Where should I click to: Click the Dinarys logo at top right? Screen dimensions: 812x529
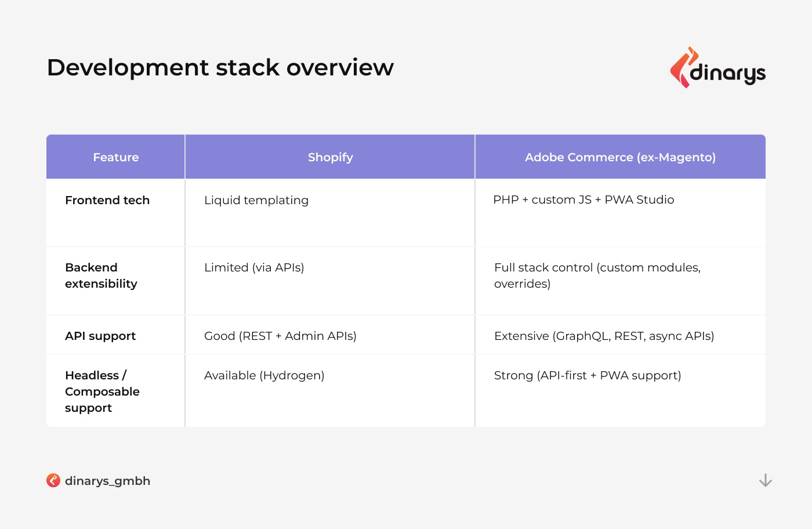(x=717, y=68)
